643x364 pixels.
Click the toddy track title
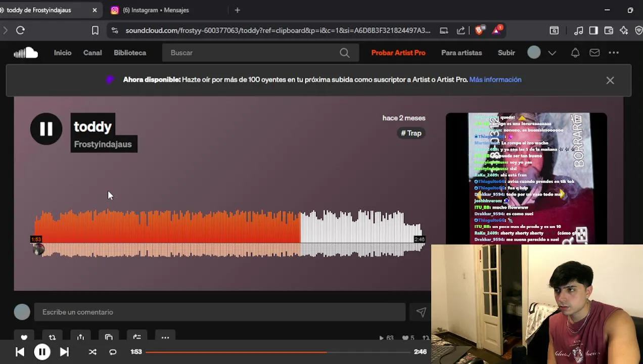(x=93, y=127)
